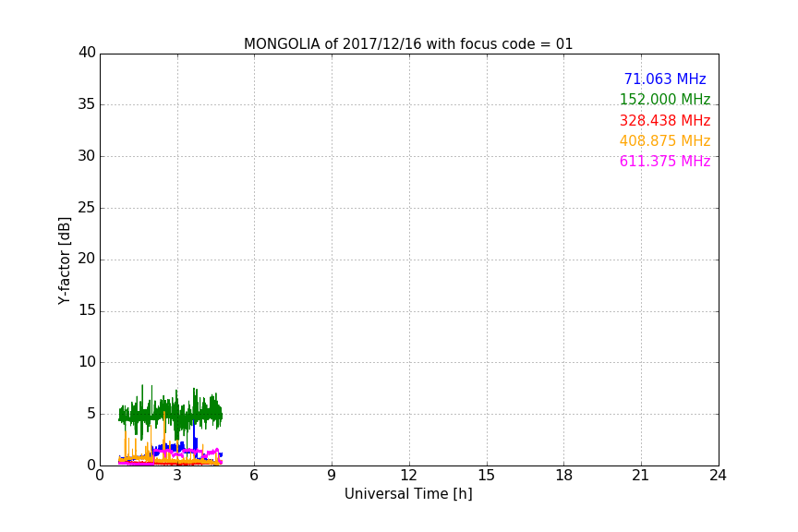Click x-axis tick label 3
The height and width of the screenshot is (532, 798).
coord(177,476)
